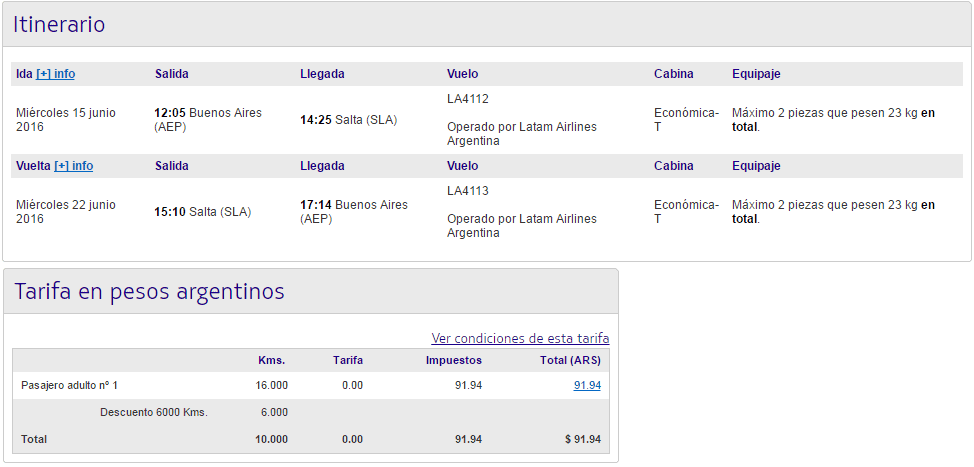Click the Tarifa column header
Screen dimensions: 974x467
point(348,360)
